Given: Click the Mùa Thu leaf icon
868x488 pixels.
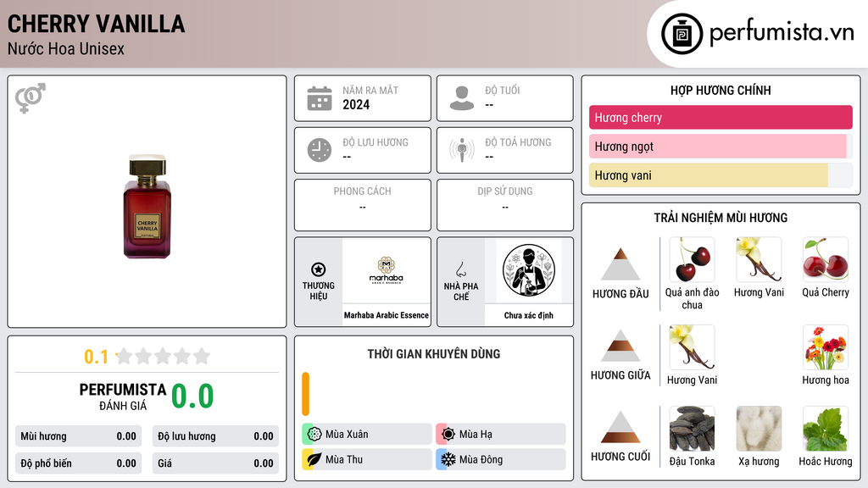Looking at the screenshot, I should tap(314, 459).
